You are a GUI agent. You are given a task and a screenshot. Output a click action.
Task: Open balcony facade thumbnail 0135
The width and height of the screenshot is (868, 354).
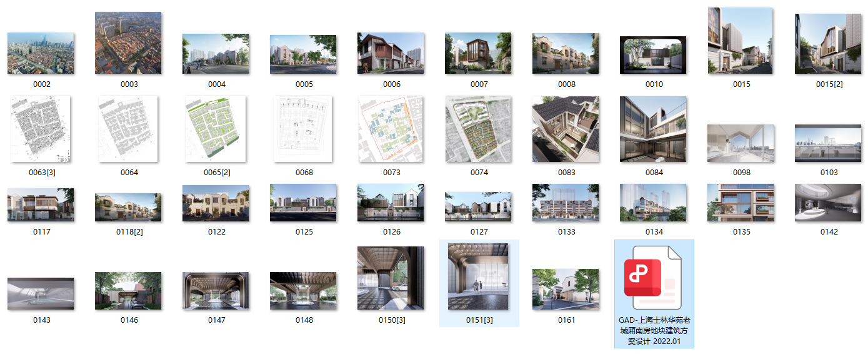coord(741,203)
